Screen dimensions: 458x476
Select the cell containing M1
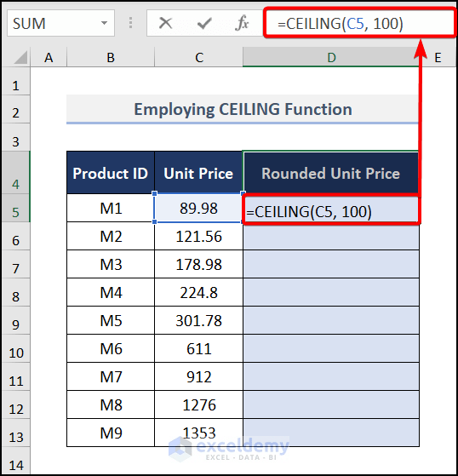[x=111, y=209]
